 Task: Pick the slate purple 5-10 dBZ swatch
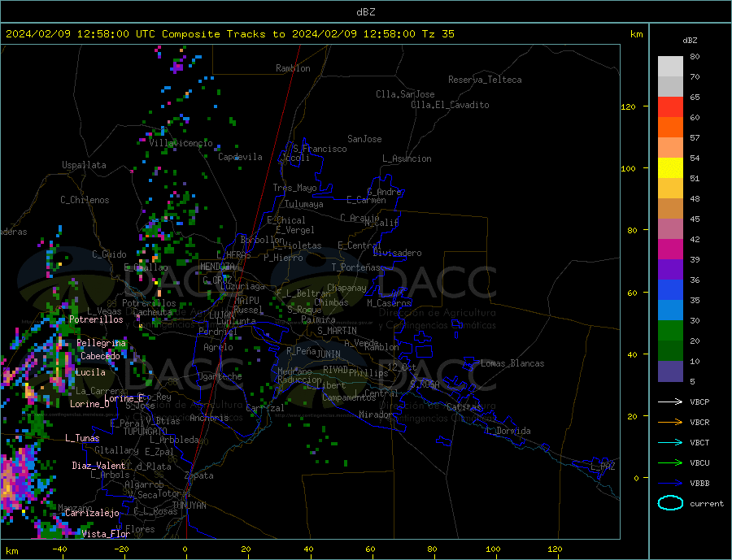[x=670, y=371]
